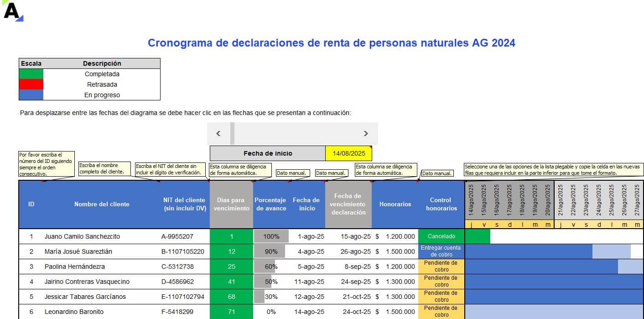The height and width of the screenshot is (319, 644).
Task: Click the 100% progress bar cell
Action: (271, 236)
